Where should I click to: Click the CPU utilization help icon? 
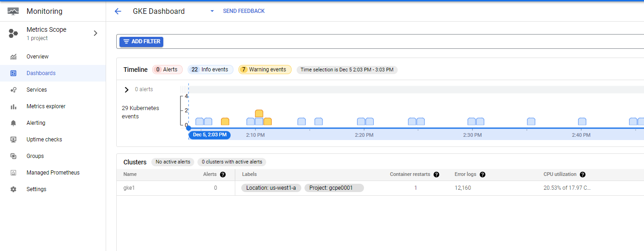click(583, 175)
